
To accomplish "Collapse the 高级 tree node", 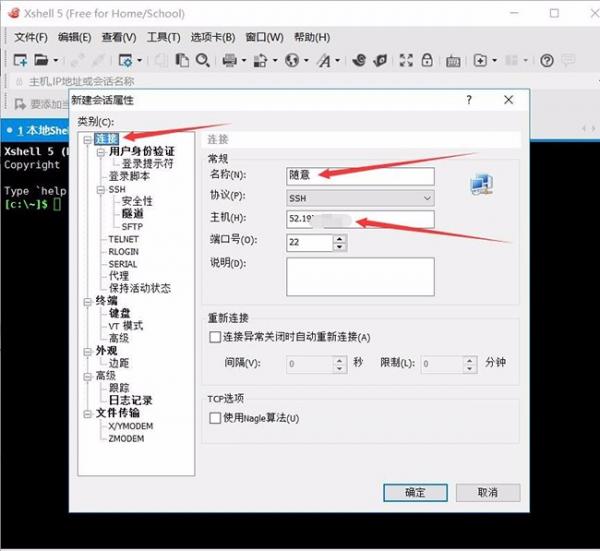I will tap(88, 377).
